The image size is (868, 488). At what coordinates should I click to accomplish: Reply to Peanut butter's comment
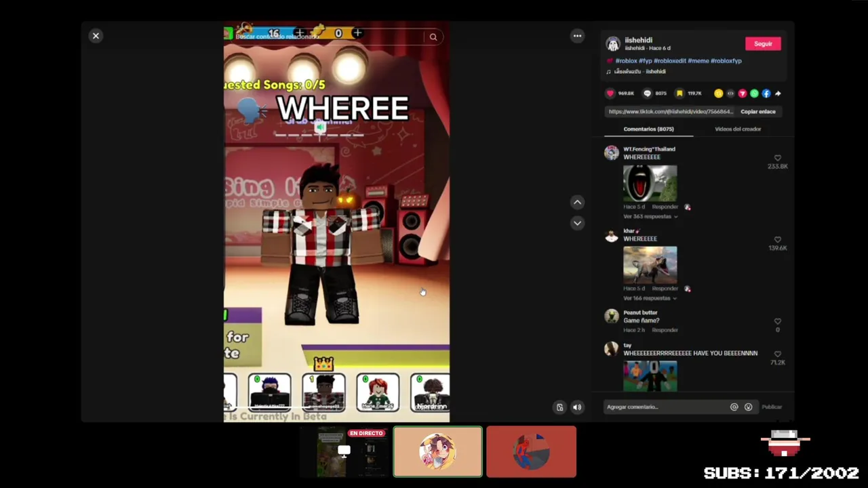(x=665, y=330)
